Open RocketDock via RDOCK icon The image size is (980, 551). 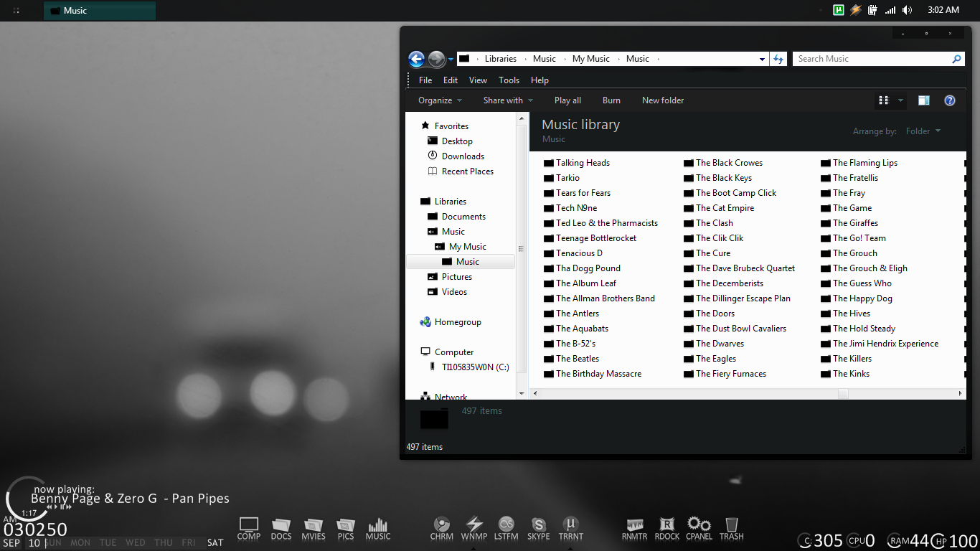667,529
